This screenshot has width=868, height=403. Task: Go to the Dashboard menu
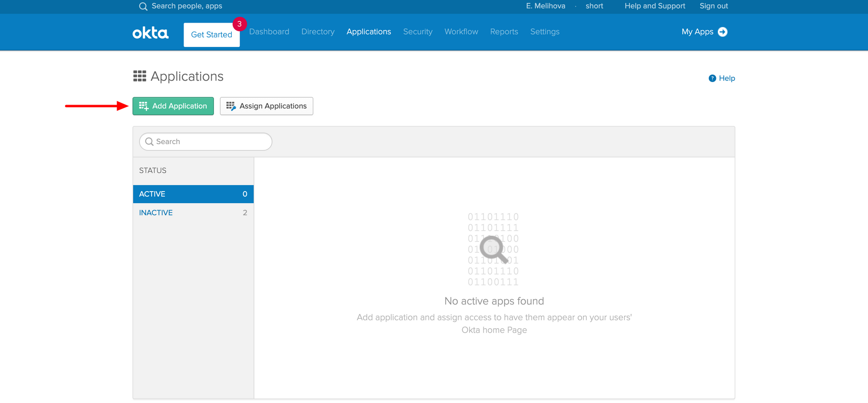(269, 32)
